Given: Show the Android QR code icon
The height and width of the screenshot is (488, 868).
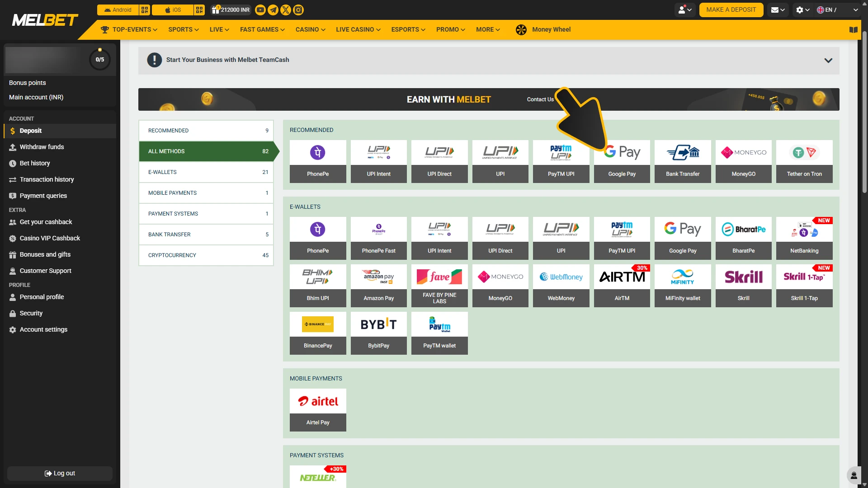Looking at the screenshot, I should (145, 10).
